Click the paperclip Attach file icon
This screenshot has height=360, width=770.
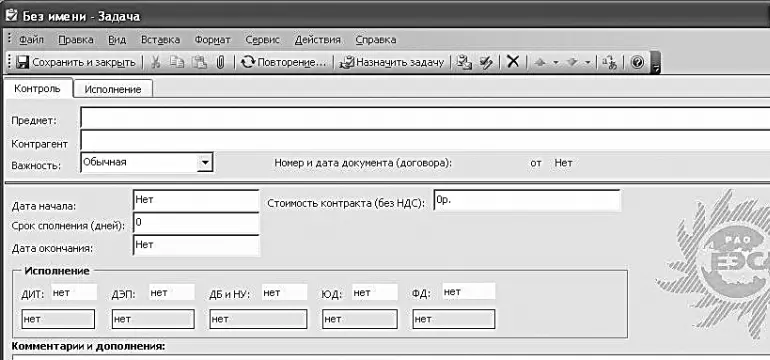(220, 62)
